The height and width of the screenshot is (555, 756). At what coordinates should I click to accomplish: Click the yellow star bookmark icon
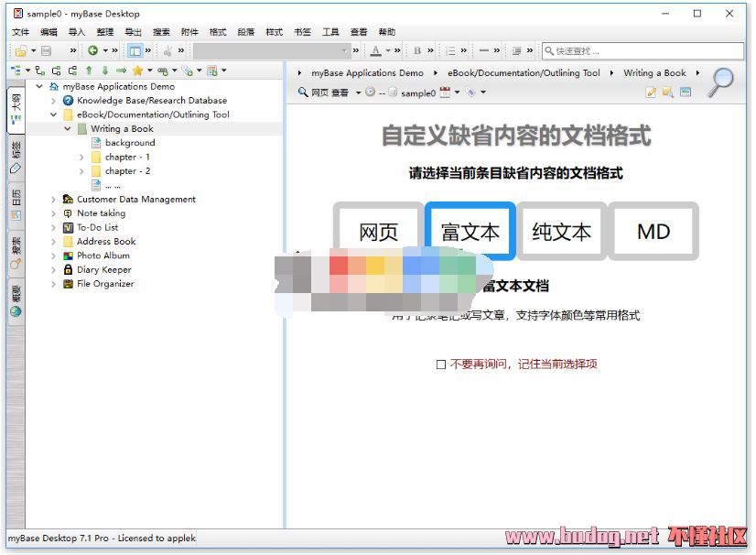(x=137, y=71)
